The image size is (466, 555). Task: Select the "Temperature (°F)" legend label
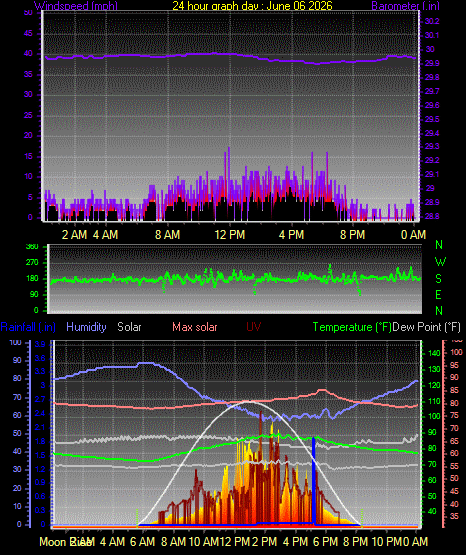[352, 327]
